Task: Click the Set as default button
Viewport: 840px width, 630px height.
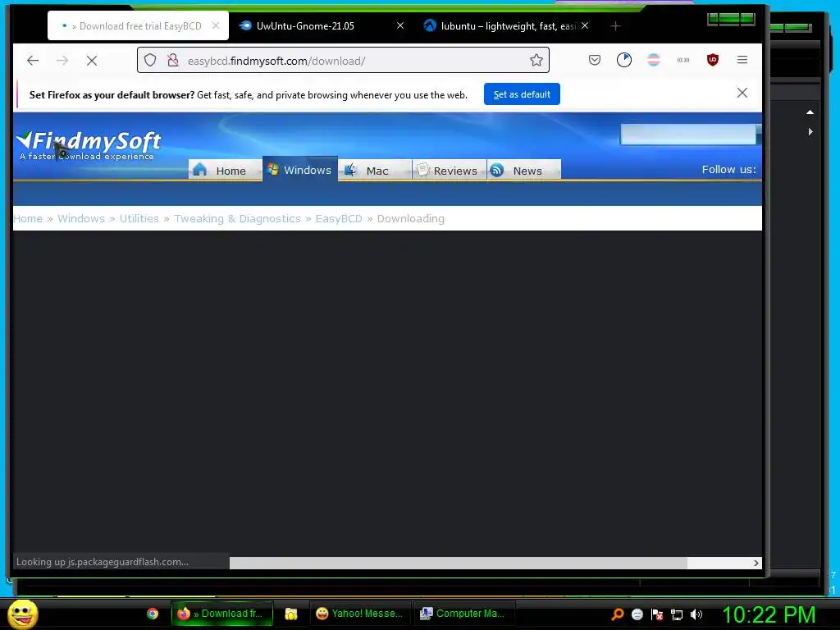Action: point(522,94)
